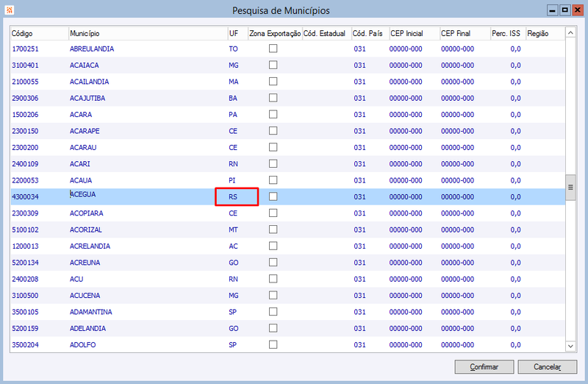The height and width of the screenshot is (384, 588).
Task: Select the ABREULANDIA municipality row
Action: 288,49
